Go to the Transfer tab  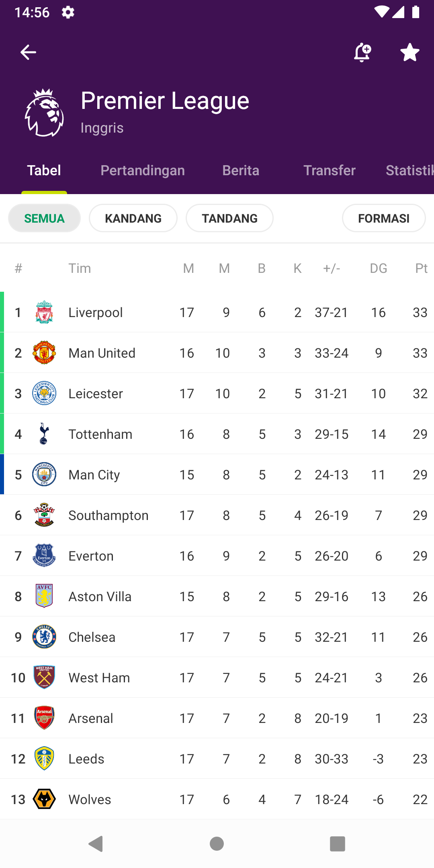pyautogui.click(x=330, y=170)
